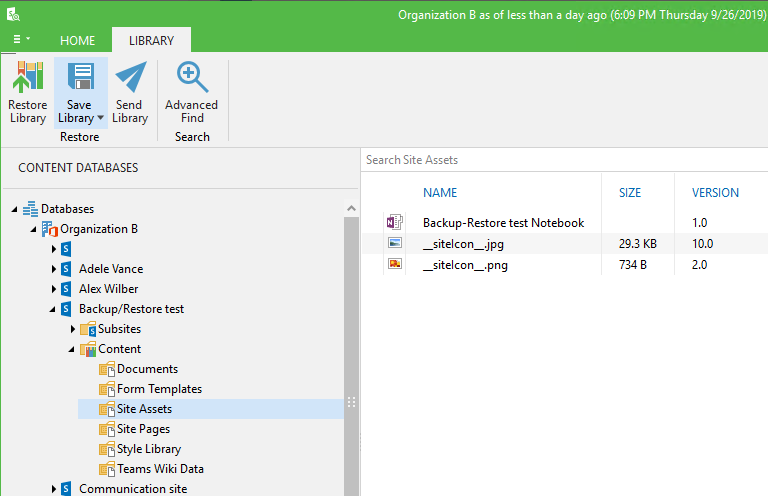Click SharePoint icon beside Backup/Restore test
This screenshot has width=768, height=496.
(x=66, y=309)
